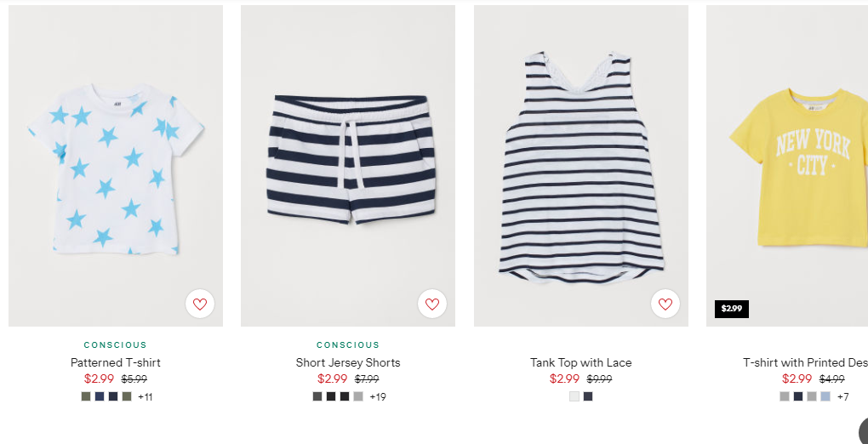Show +11 more colors for Patterned T-shirt
The height and width of the screenshot is (444, 868).
145,397
